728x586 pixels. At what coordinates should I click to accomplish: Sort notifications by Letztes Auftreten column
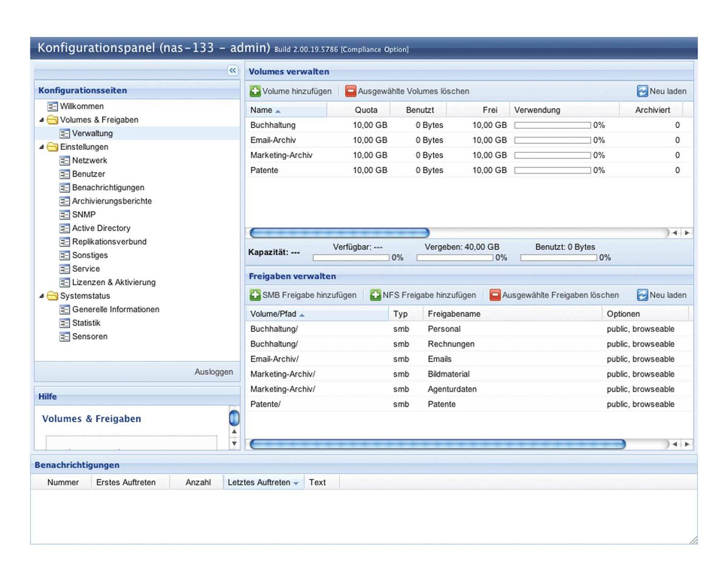263,483
